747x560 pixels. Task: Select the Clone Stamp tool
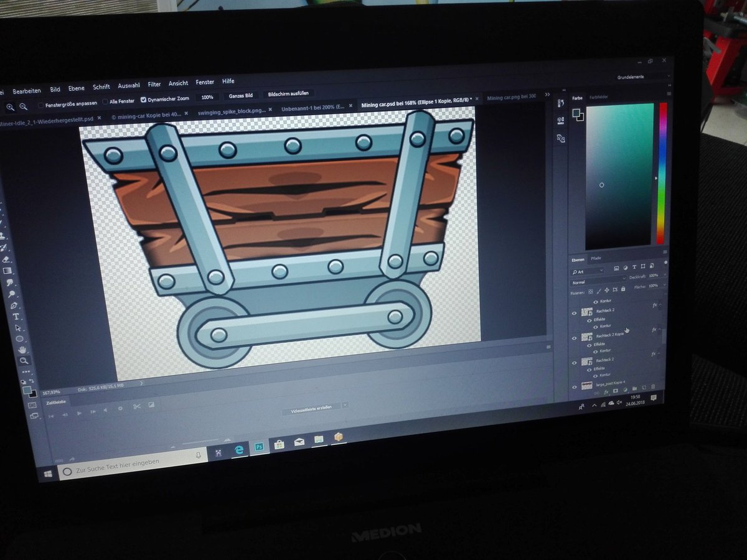[2, 236]
